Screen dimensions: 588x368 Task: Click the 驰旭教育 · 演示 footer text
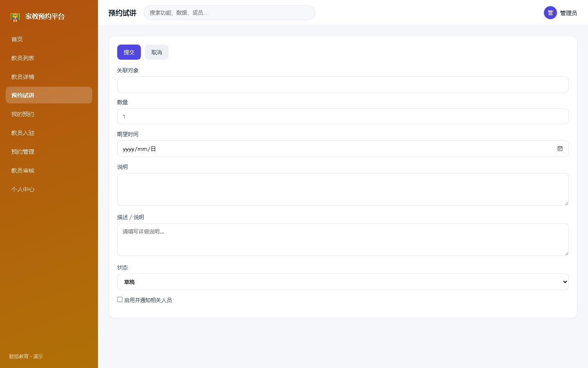click(x=26, y=357)
